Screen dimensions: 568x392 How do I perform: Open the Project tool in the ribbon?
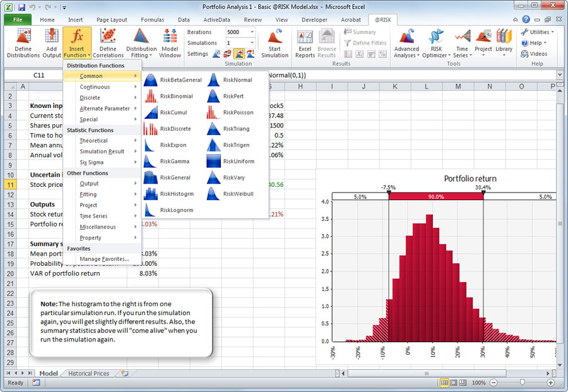(x=483, y=43)
